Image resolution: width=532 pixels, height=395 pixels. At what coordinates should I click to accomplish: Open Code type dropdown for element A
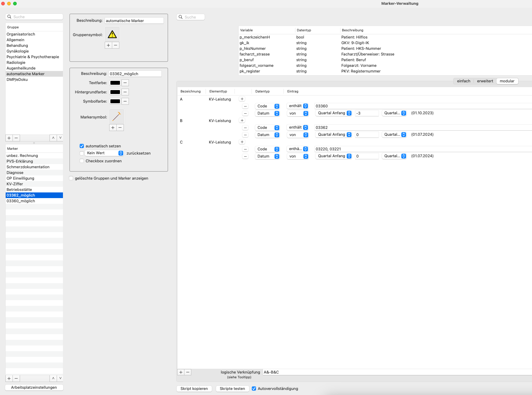pyautogui.click(x=267, y=106)
